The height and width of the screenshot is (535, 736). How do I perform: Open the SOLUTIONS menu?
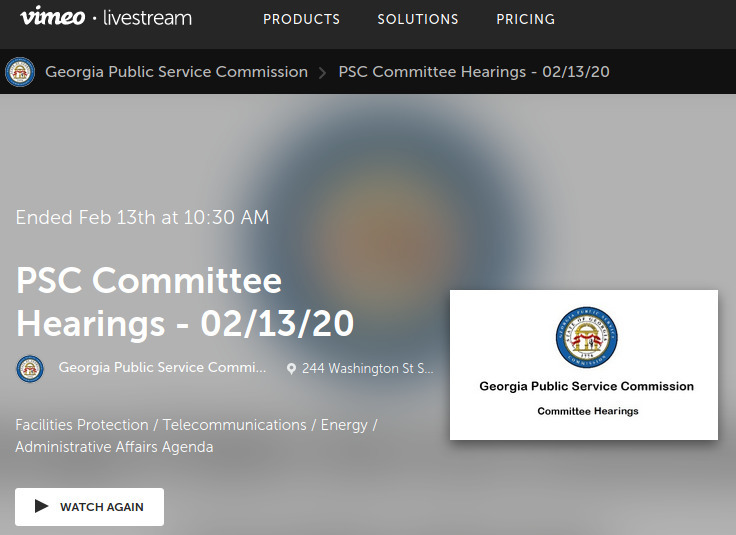(418, 19)
